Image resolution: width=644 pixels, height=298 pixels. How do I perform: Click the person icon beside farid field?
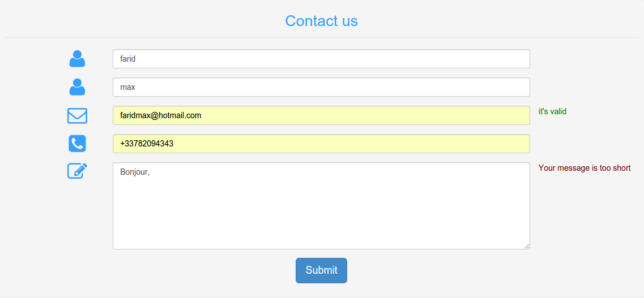coord(77,59)
